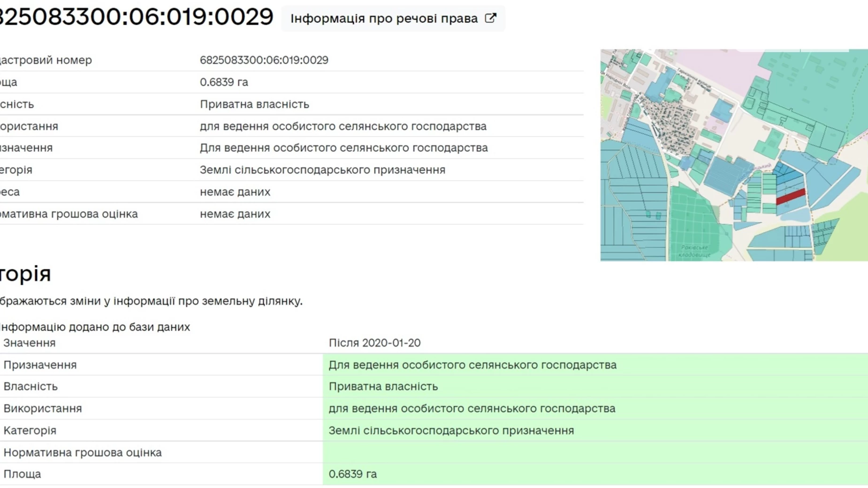Click Приватна власність in details table
The height and width of the screenshot is (488, 868).
pos(254,104)
